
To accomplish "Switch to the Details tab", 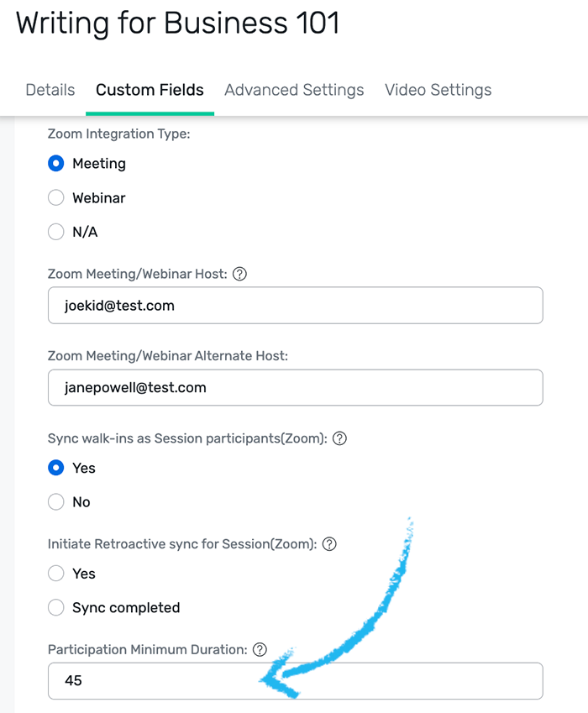I will [50, 90].
